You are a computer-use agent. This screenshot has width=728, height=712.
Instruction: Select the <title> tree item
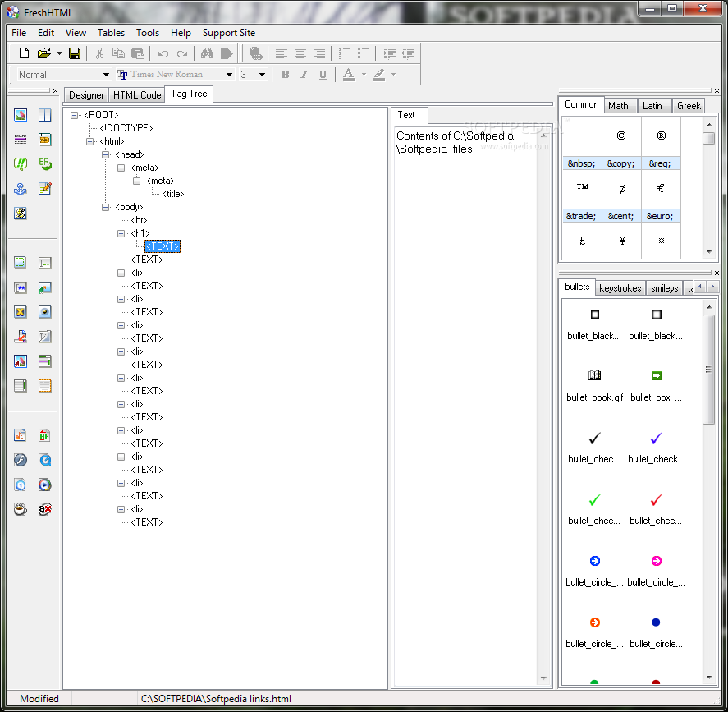pos(173,194)
